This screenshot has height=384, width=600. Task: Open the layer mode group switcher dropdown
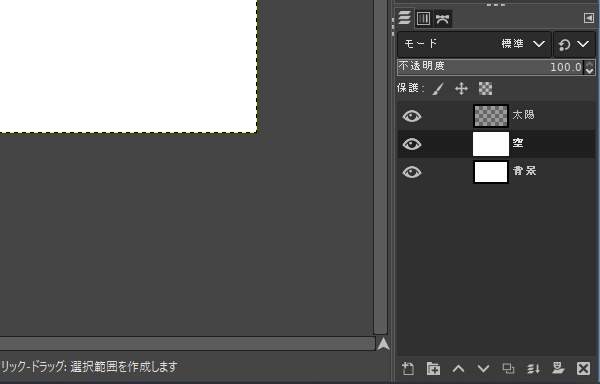[574, 44]
